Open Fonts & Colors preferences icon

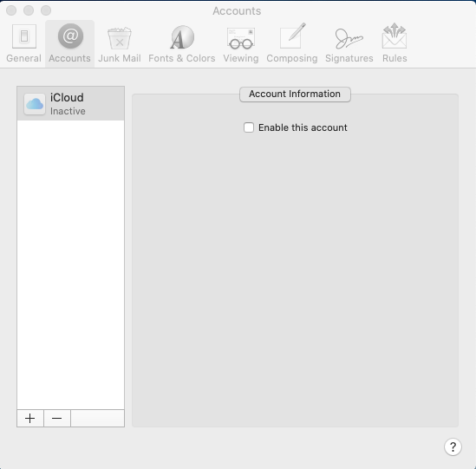182,37
